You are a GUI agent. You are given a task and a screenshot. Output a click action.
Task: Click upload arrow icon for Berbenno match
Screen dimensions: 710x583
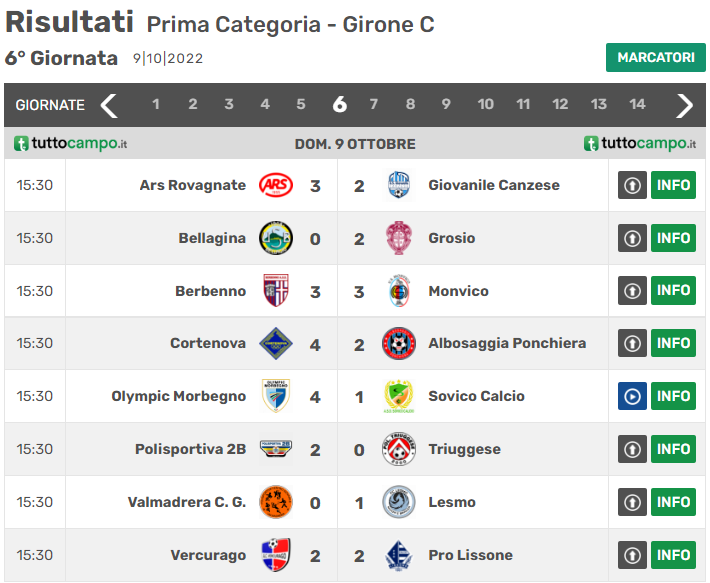tap(632, 291)
